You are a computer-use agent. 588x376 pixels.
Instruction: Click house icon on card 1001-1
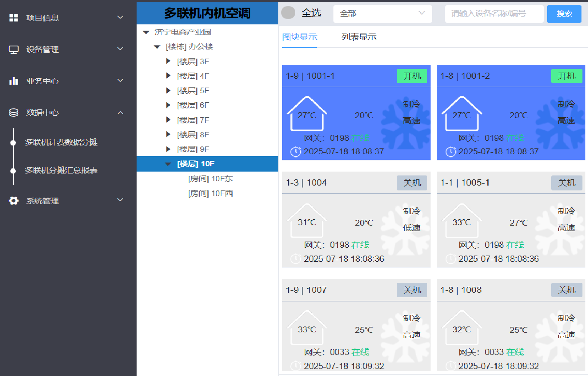point(307,113)
